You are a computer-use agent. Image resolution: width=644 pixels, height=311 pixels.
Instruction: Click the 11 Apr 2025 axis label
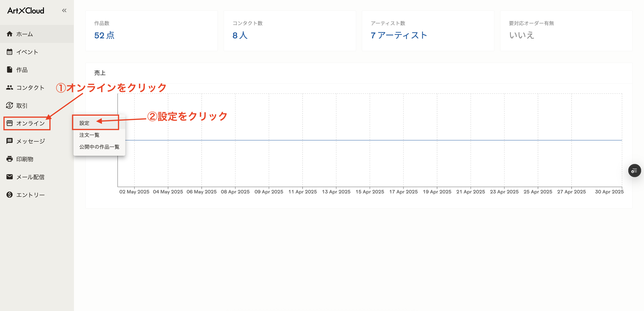pos(303,192)
